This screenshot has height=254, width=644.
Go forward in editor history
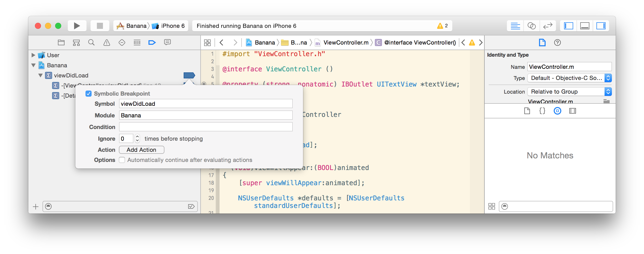235,43
